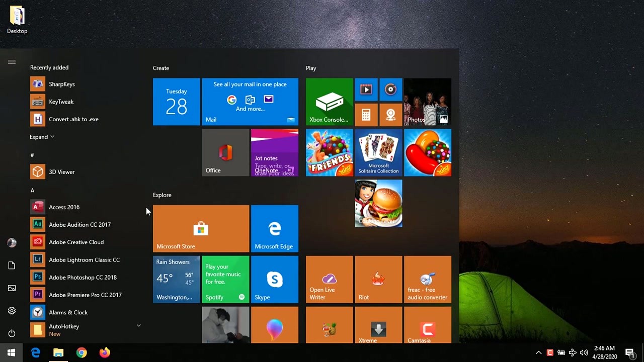Viewport: 644px width, 362px height.
Task: Jump to apps via letter A header
Action: pyautogui.click(x=32, y=190)
